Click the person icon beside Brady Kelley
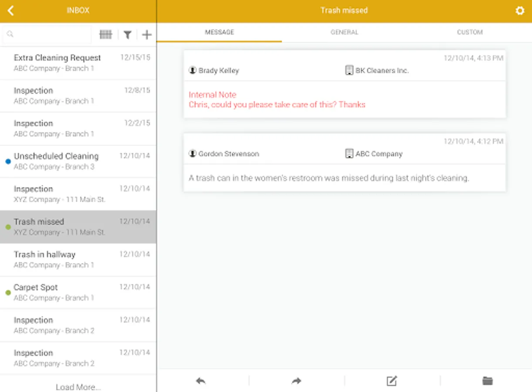532x392 pixels. (192, 70)
